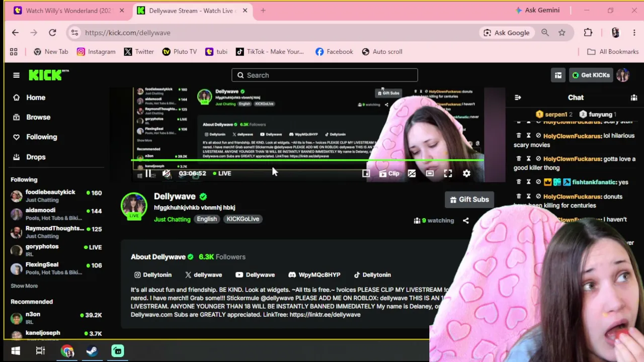The image size is (644, 362).
Task: Click the Gift Subs button
Action: (469, 200)
